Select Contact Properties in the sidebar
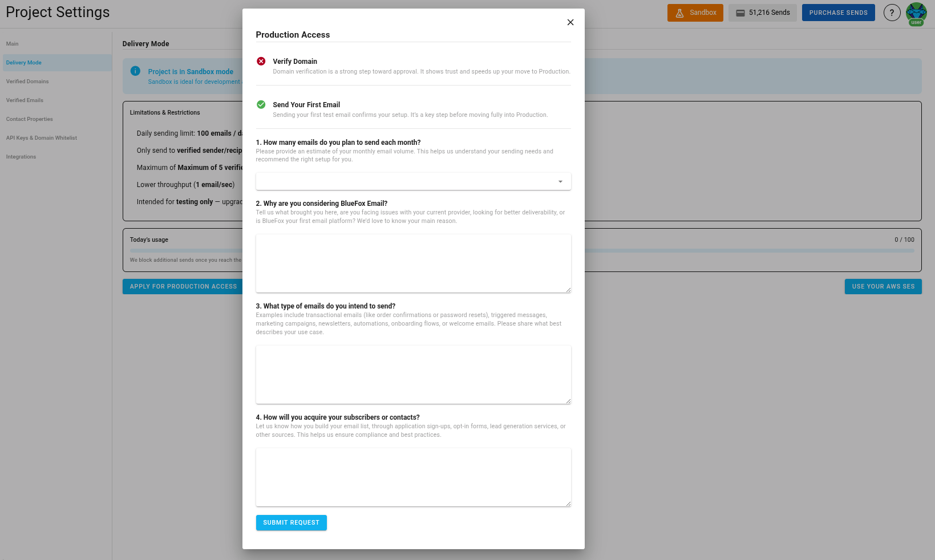This screenshot has height=560, width=935. [x=30, y=119]
